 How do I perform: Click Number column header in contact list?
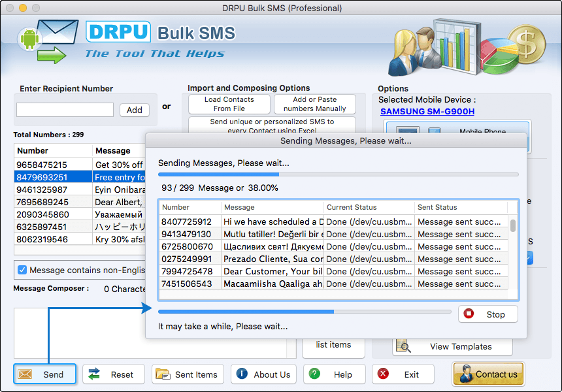coord(53,150)
